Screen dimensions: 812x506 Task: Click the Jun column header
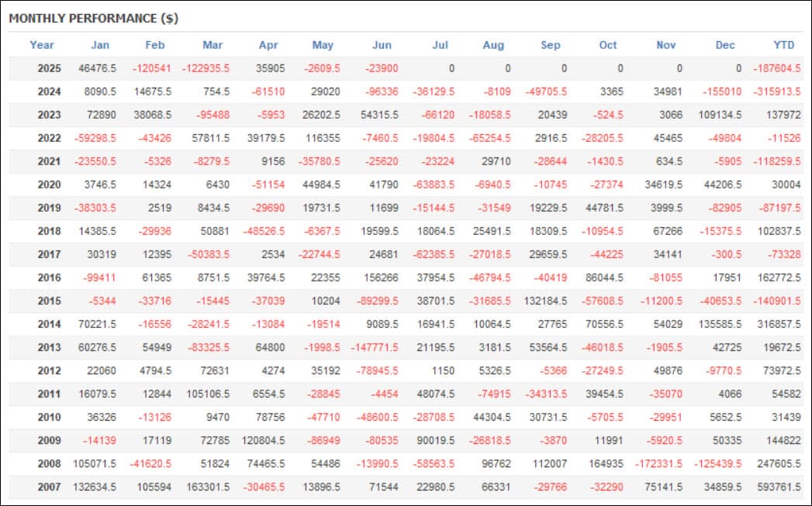382,45
